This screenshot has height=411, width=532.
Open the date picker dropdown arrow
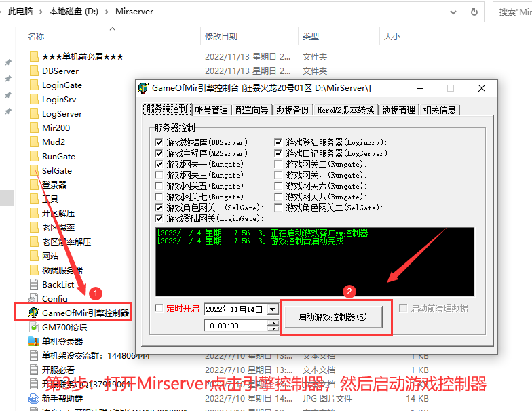[x=273, y=309]
